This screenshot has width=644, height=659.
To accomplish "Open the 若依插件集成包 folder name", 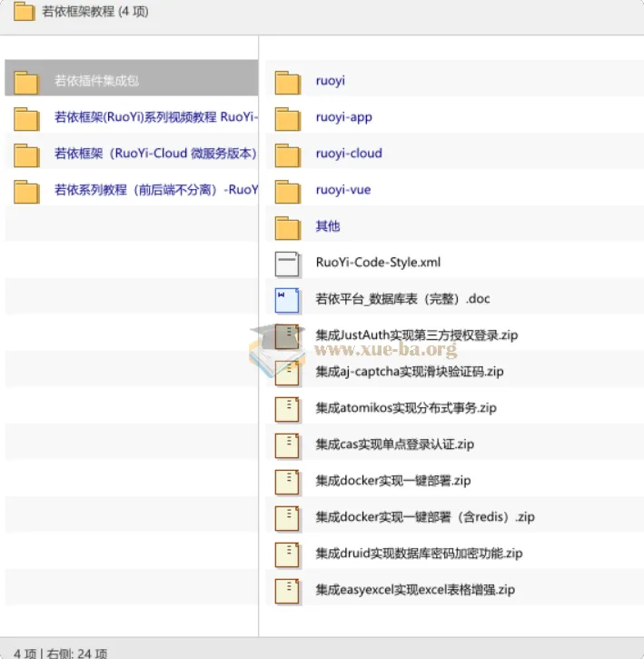I will click(96, 81).
